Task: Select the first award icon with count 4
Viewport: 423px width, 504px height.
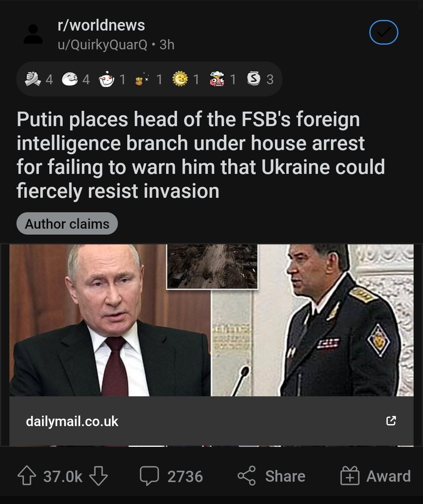Action: (x=33, y=79)
